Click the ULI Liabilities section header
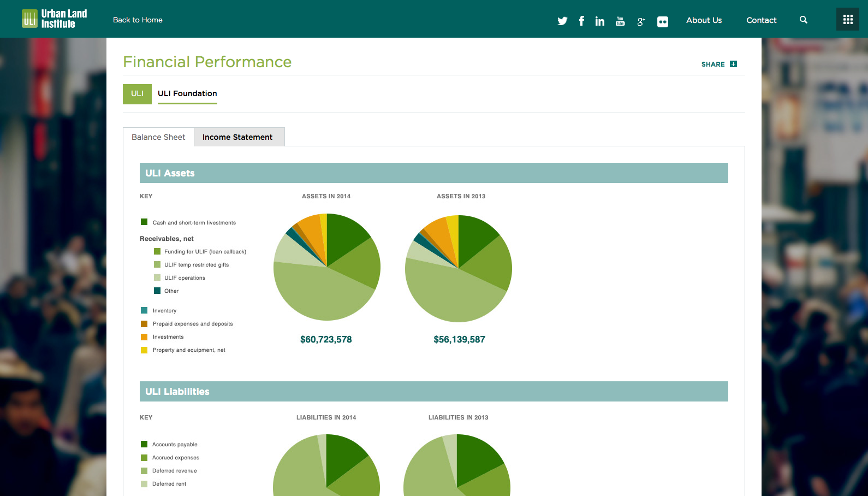Screen dimensions: 868x496 (434, 392)
